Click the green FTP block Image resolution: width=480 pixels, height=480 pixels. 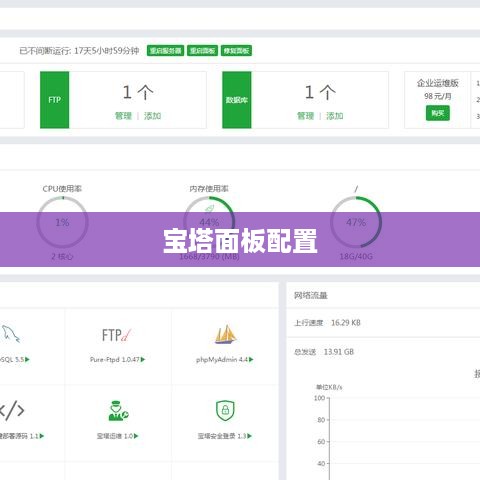[55, 100]
